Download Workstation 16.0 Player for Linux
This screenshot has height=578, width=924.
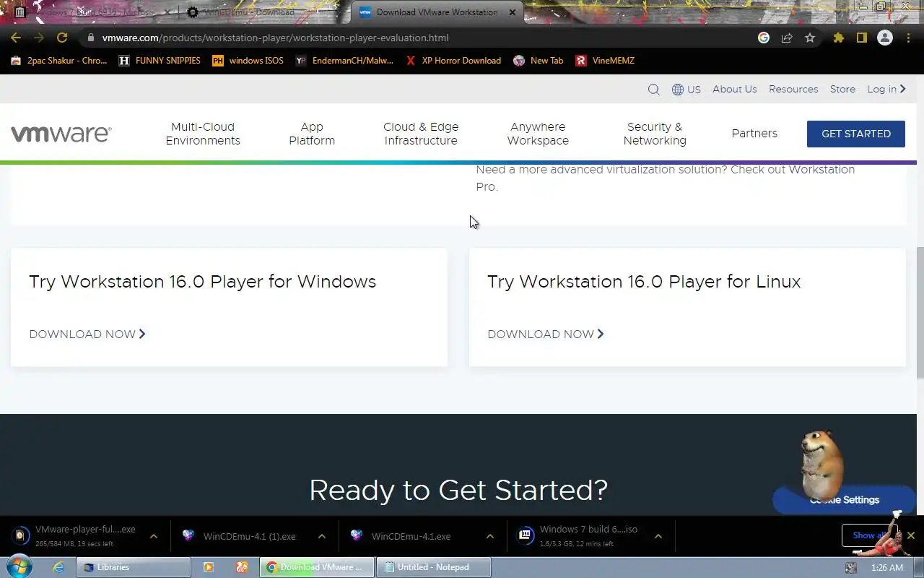click(546, 334)
